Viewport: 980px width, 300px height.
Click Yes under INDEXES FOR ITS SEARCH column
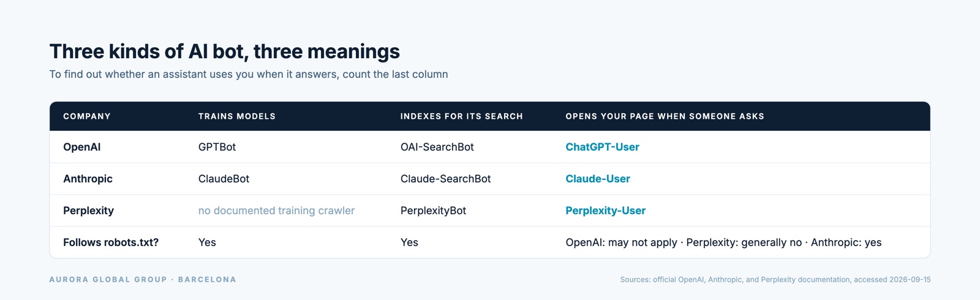409,242
